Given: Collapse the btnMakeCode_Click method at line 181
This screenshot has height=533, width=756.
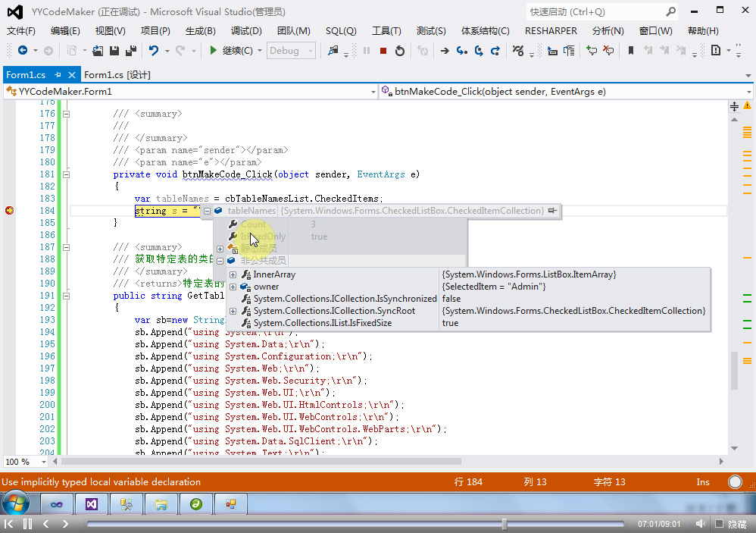Looking at the screenshot, I should [67, 174].
